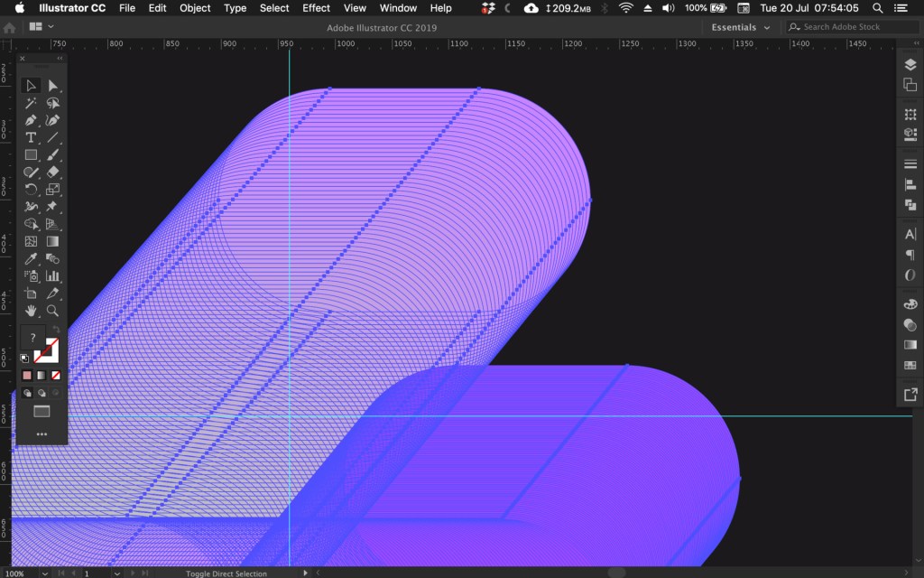Enable Draw Behind drawing mode

click(42, 393)
